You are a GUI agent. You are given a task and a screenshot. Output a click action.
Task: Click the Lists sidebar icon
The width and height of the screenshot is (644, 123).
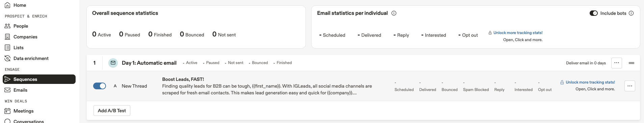coord(7,48)
